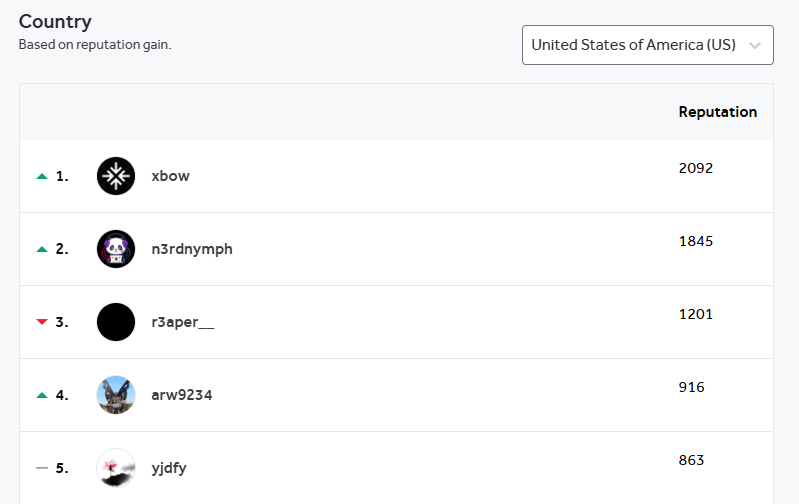This screenshot has height=504, width=799.
Task: Click the Country section heading
Action: [55, 21]
